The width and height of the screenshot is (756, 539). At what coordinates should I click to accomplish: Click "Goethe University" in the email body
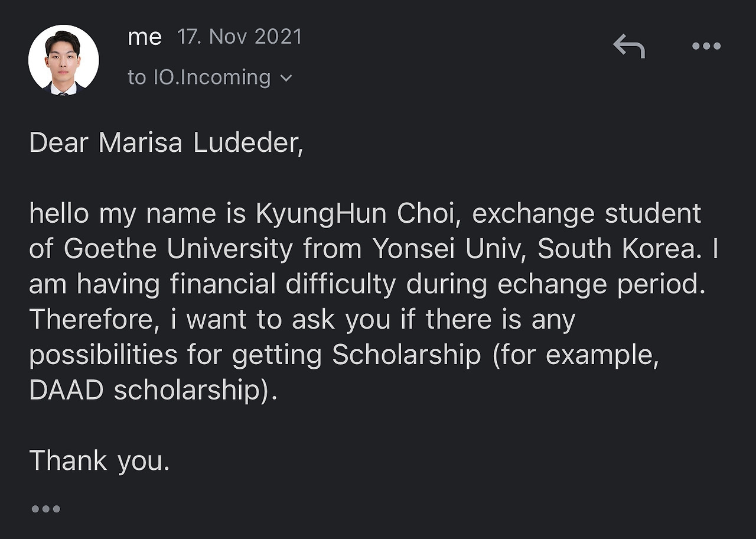click(x=178, y=249)
